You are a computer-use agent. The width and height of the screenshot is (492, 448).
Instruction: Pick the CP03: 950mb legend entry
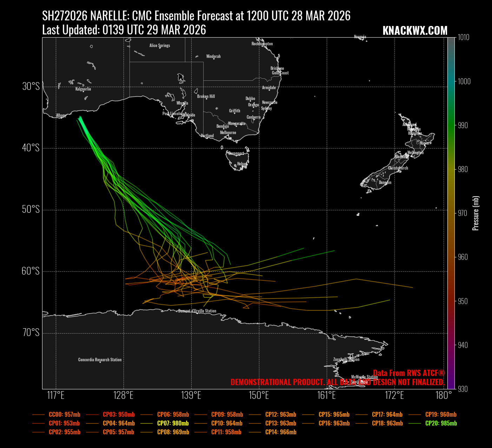coord(119,415)
